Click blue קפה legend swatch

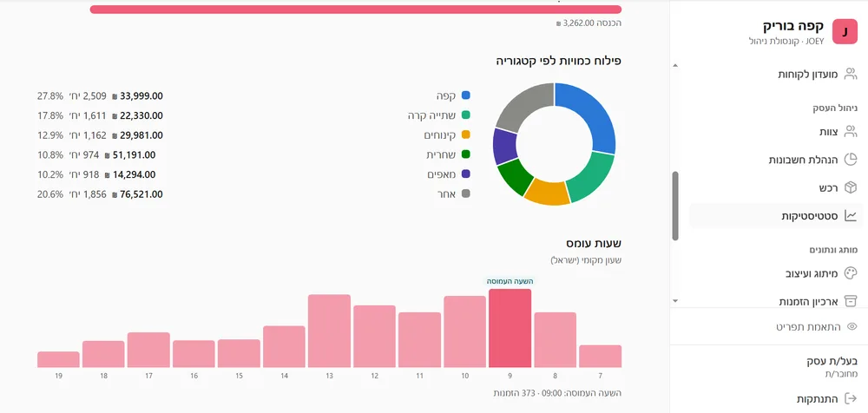(465, 95)
